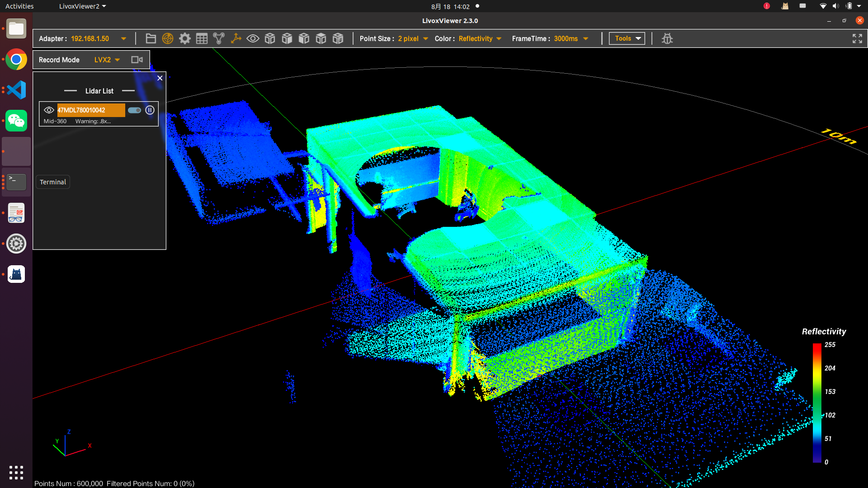Select lidar device 47MDL780010042 entry

tap(91, 110)
